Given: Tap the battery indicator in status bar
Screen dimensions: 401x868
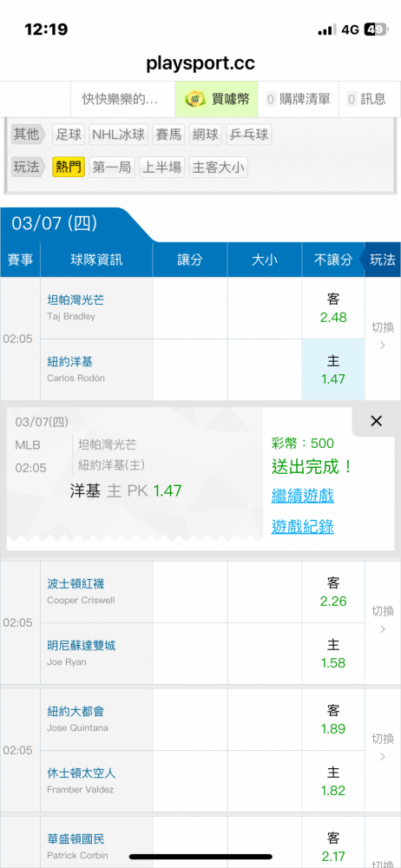Looking at the screenshot, I should [376, 30].
